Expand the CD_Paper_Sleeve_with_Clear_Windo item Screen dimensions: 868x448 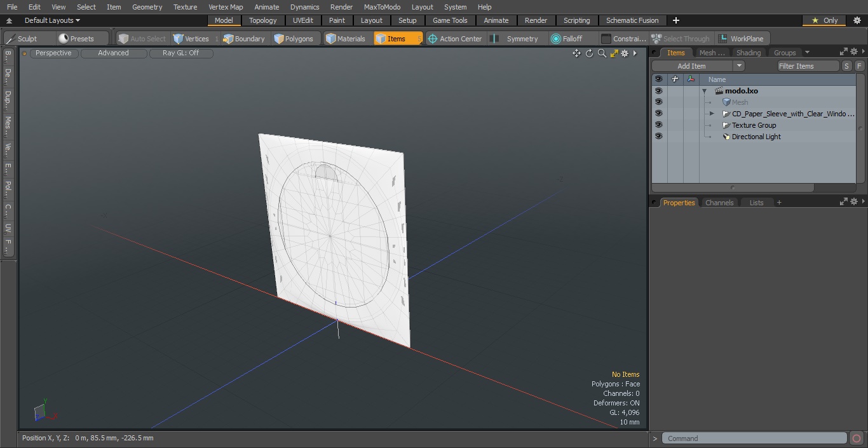pos(712,114)
